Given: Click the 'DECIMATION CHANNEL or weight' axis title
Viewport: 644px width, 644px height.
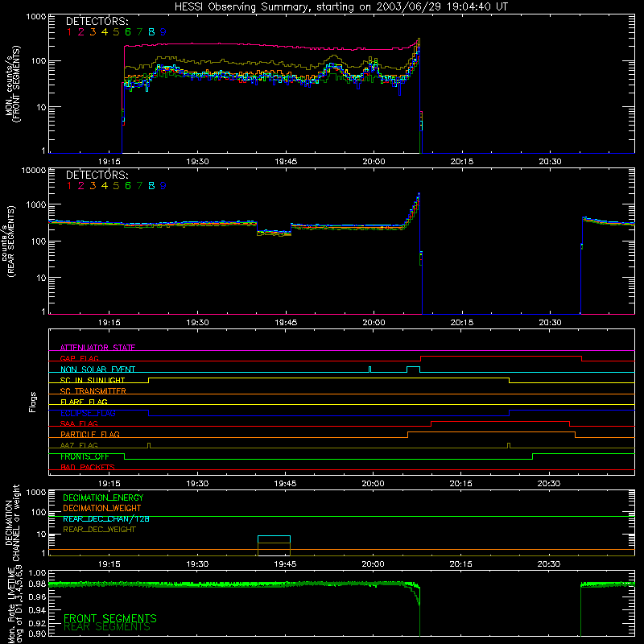Looking at the screenshot, I should 12,522.
